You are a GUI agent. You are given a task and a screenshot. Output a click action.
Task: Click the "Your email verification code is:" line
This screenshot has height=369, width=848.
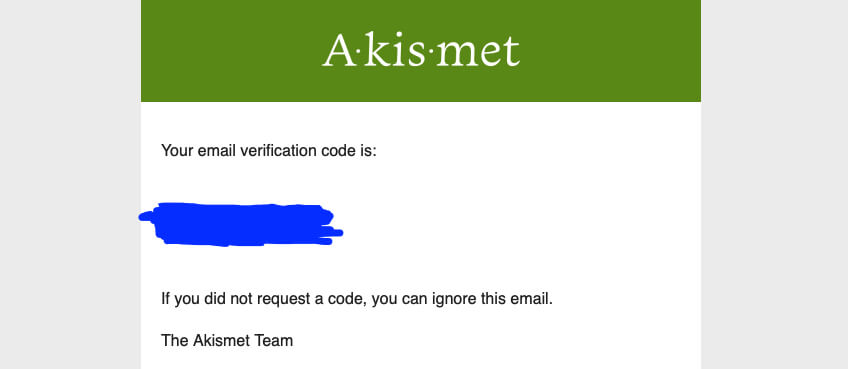pyautogui.click(x=268, y=150)
